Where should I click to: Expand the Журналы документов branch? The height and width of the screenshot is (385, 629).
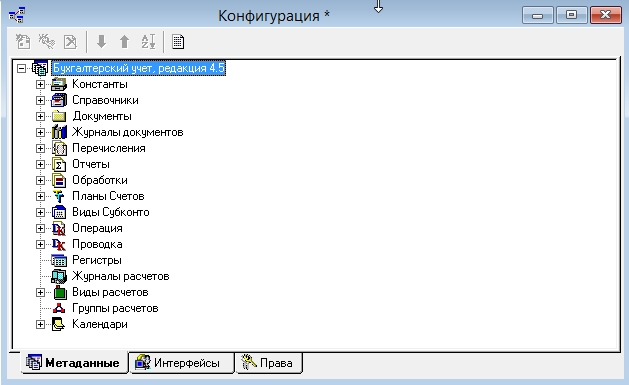40,132
